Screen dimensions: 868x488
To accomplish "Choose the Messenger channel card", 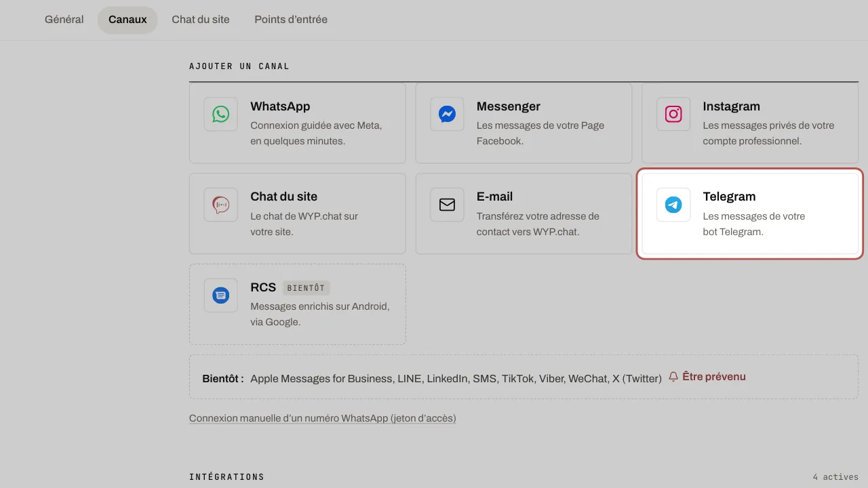I will point(524,123).
